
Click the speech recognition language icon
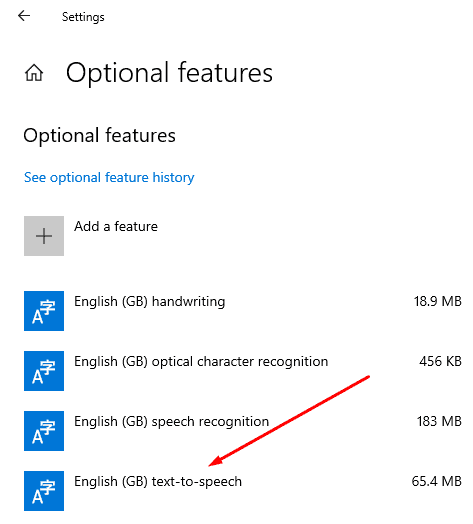coord(44,431)
